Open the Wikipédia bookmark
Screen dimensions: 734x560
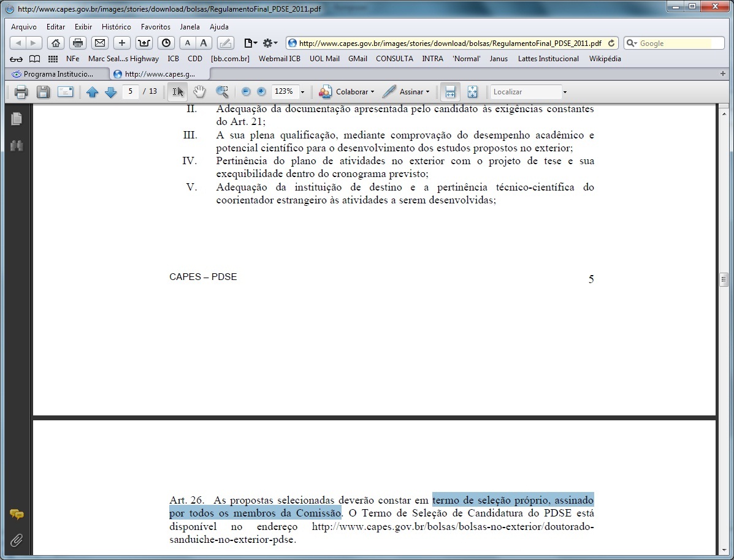tap(605, 59)
